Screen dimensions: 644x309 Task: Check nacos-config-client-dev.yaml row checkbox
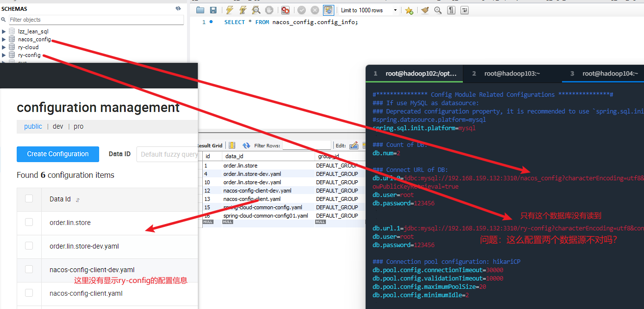29,269
